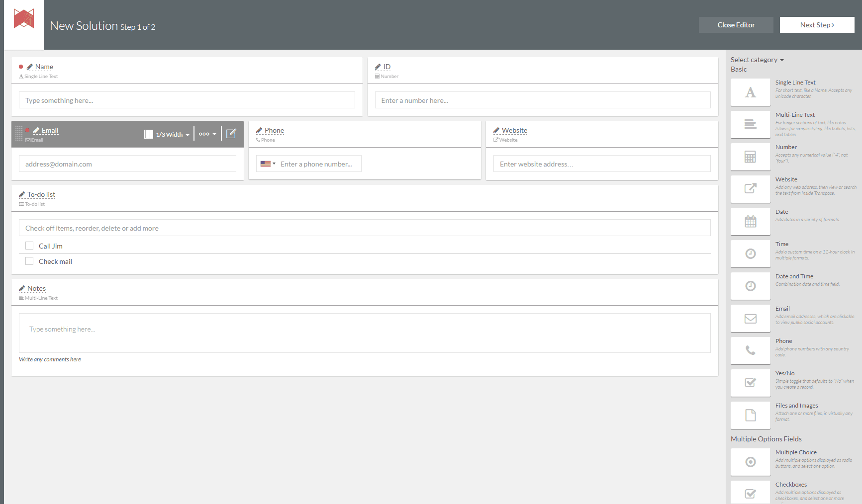Select the Checkboxes field icon
The image size is (862, 504).
point(751,492)
